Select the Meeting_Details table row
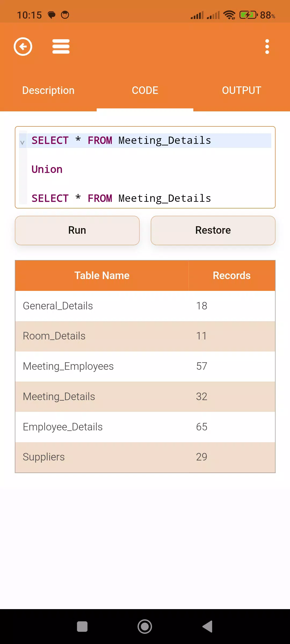The width and height of the screenshot is (290, 644). click(x=145, y=397)
